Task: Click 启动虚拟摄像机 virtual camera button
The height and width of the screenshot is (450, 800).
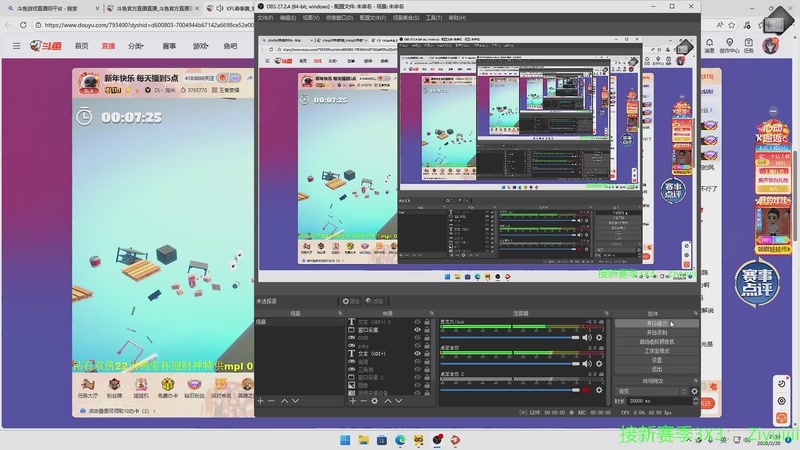Action: coord(657,342)
